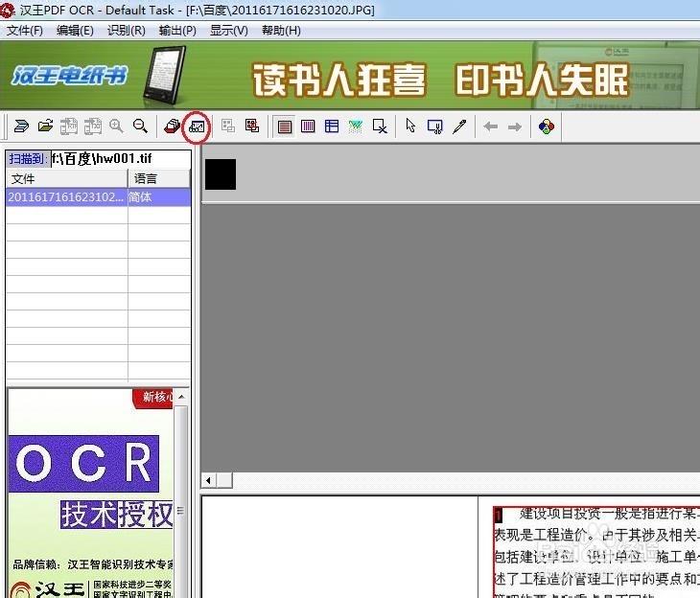This screenshot has width=700, height=598.
Task: Click the greyed layout analysis icon
Action: pos(227,126)
